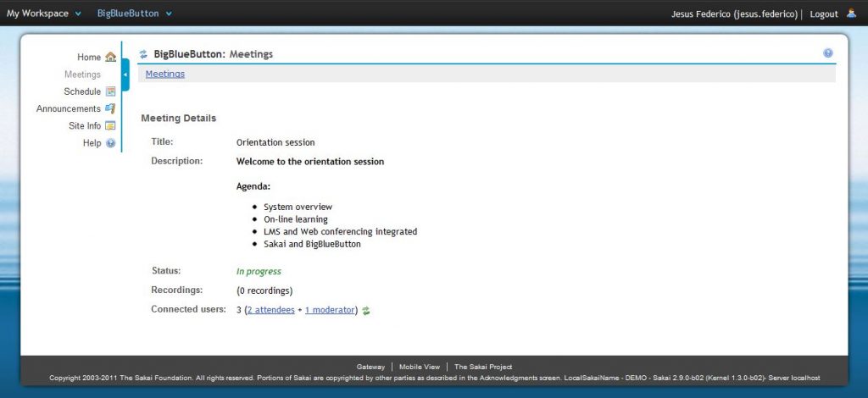This screenshot has width=868, height=398.
Task: Open the Mobile View footer link
Action: click(420, 367)
